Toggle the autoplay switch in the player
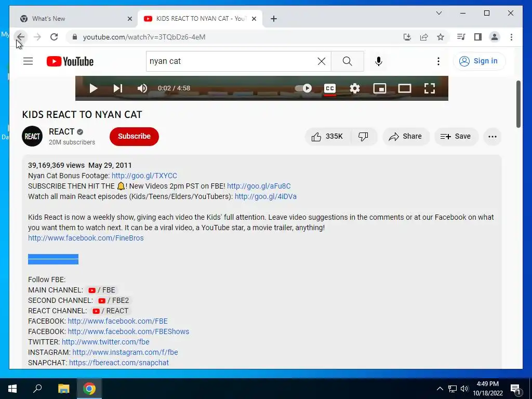This screenshot has height=399, width=532. tap(303, 88)
